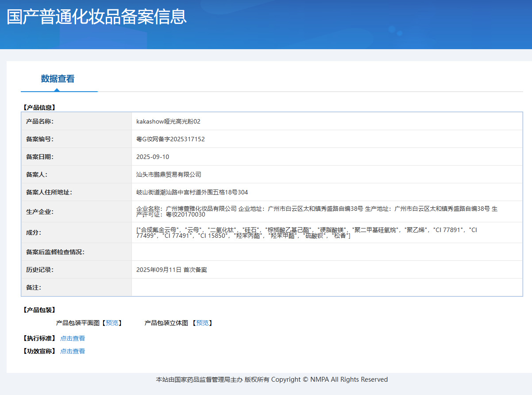Select the filing date 2025-09-10

153,157
